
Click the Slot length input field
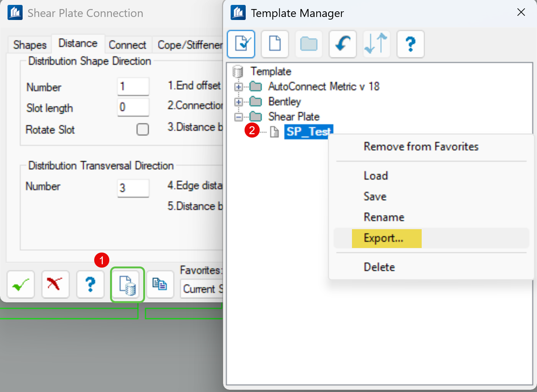pos(133,107)
